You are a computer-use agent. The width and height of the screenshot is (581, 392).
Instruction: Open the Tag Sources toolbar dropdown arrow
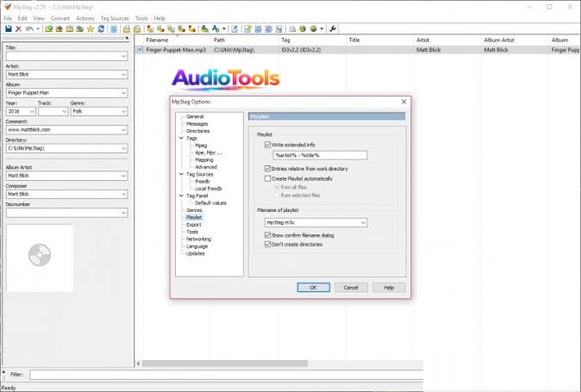[322, 29]
